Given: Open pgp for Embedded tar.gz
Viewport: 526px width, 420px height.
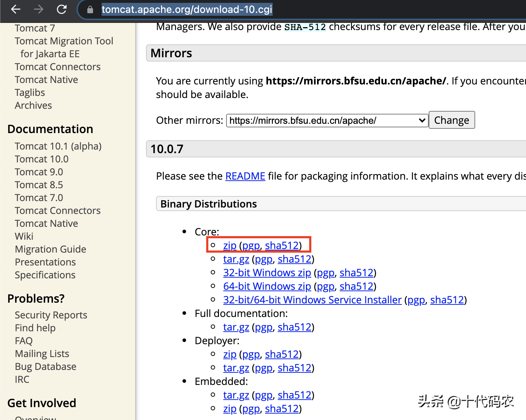Looking at the screenshot, I should (x=264, y=395).
